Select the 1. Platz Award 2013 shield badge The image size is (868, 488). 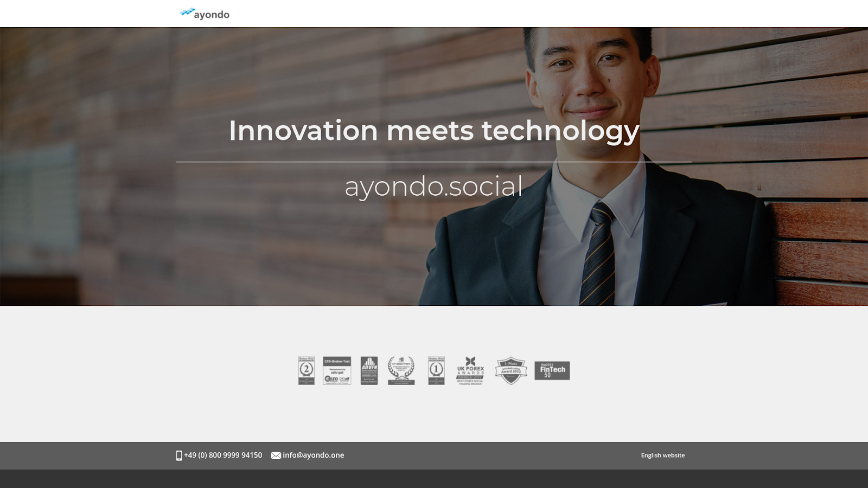click(x=511, y=371)
